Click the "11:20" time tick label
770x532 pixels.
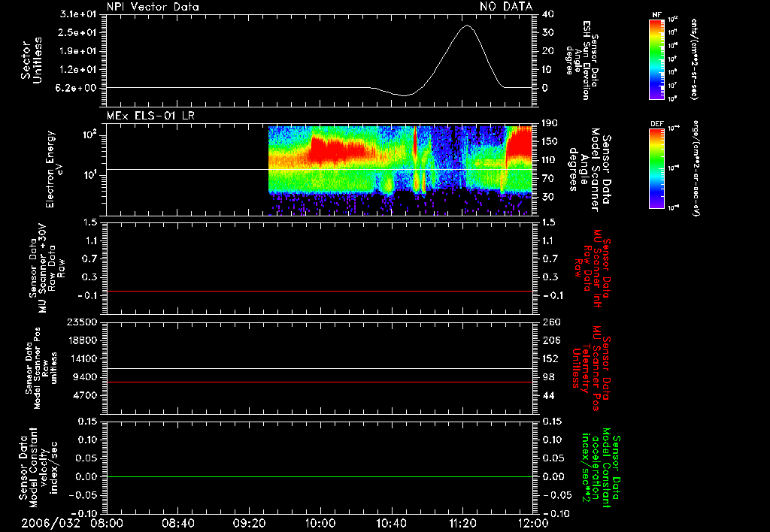[462, 523]
